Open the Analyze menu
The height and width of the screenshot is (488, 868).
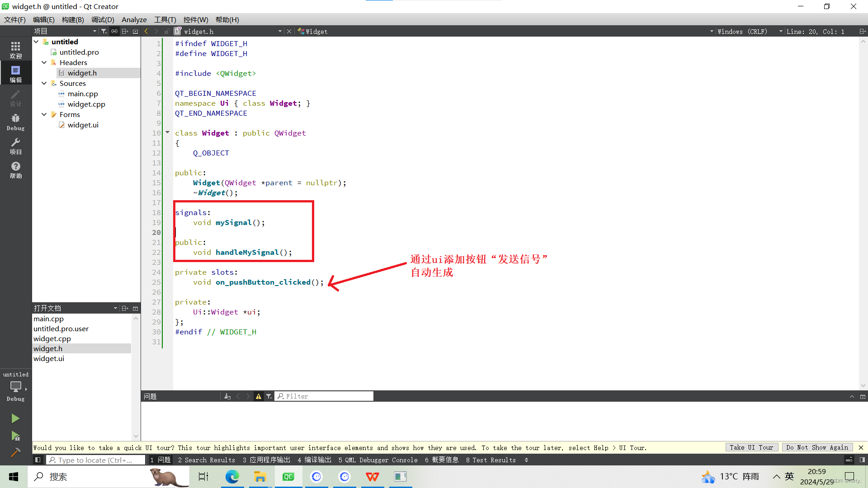(134, 20)
